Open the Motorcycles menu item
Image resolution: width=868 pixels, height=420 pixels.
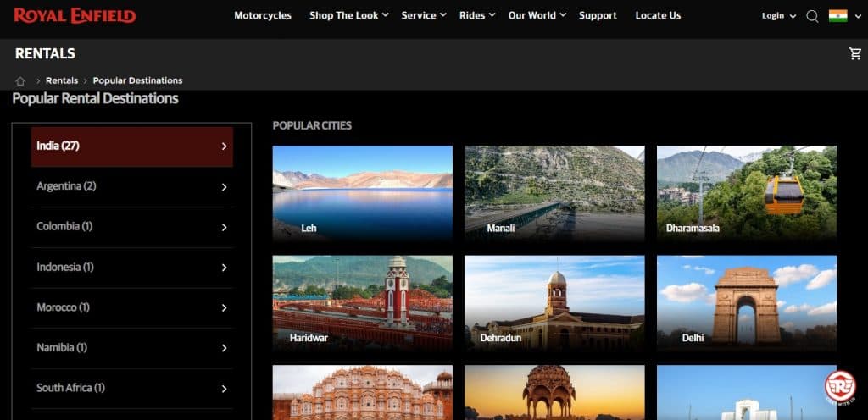(263, 15)
